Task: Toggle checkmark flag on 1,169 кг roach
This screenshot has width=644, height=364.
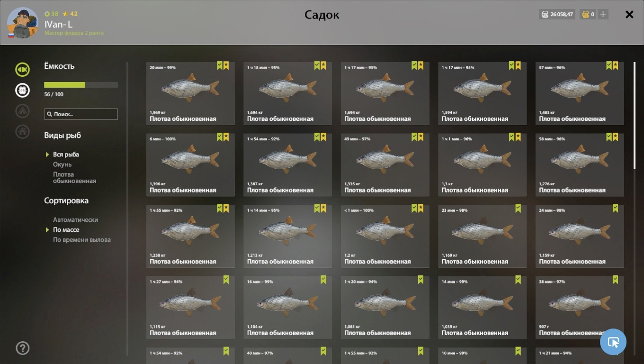Action: (x=518, y=208)
